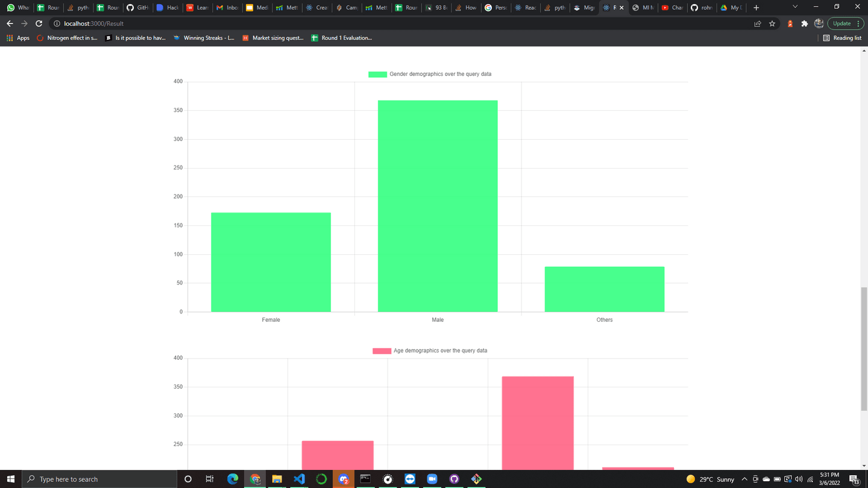Switch to the GitH tab
Screen dimensions: 868x488
(x=137, y=7)
